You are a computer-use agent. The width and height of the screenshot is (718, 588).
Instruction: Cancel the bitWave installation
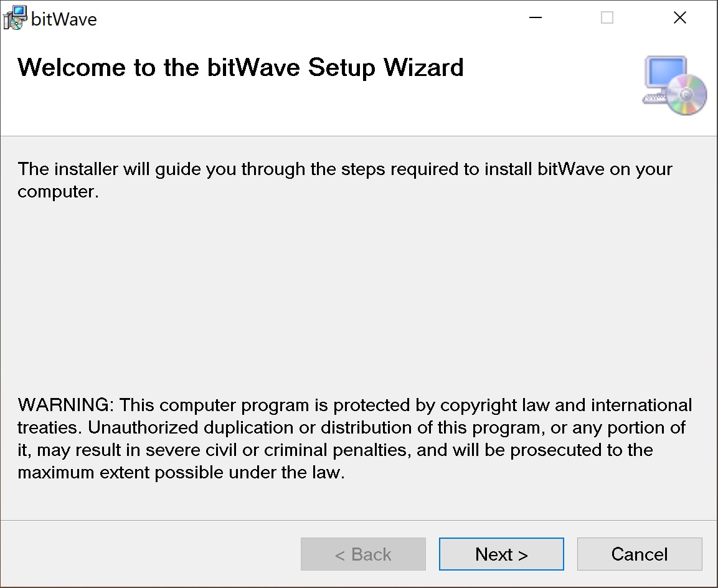tap(640, 554)
